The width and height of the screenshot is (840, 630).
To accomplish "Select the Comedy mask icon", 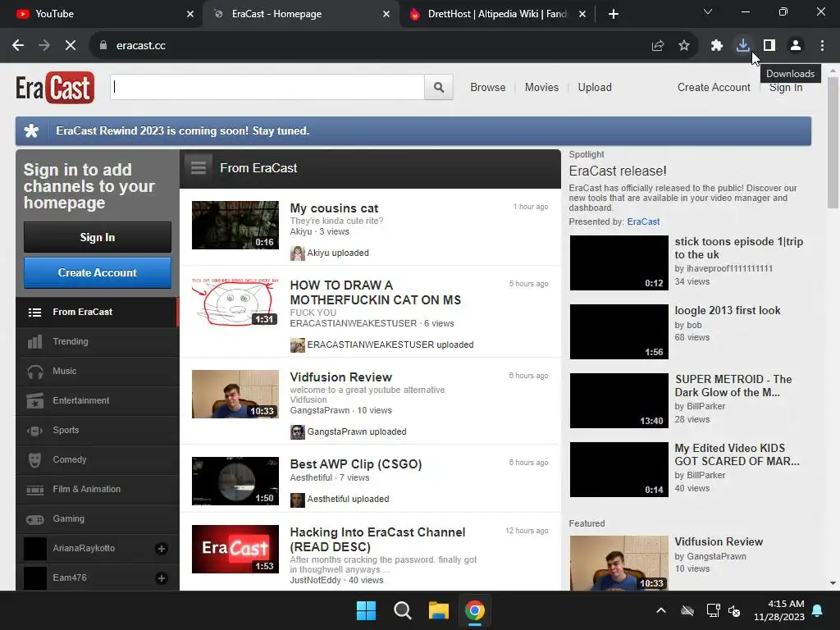I will pos(34,459).
